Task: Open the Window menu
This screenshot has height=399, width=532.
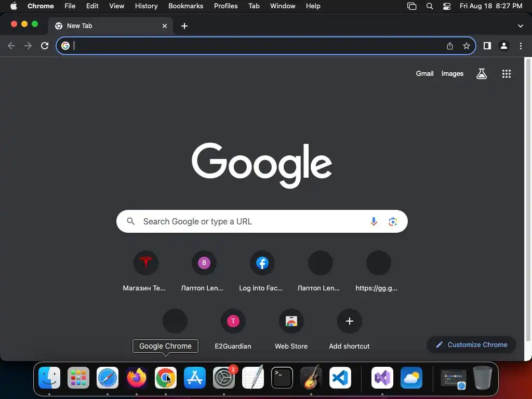Action: (283, 6)
